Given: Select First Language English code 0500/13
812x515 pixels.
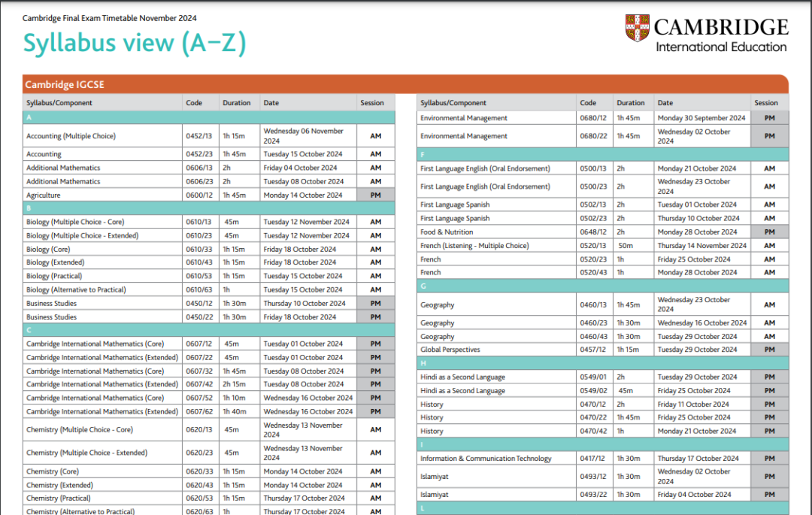Looking at the screenshot, I should tap(593, 168).
